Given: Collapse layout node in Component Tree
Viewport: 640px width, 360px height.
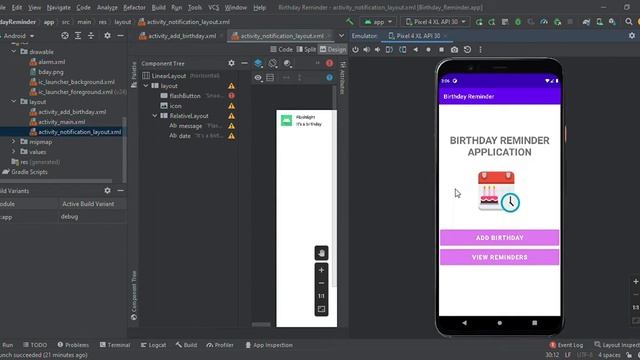Looking at the screenshot, I should point(146,86).
